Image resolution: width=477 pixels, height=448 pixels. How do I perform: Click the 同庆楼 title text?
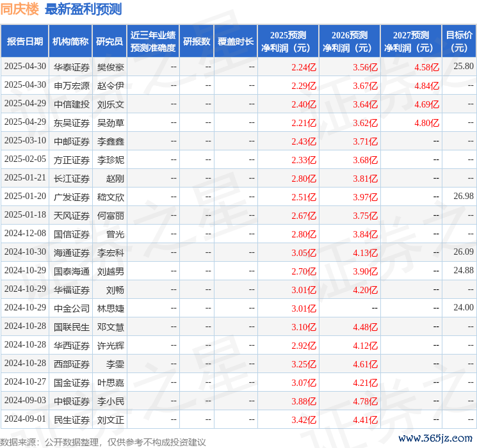[x=19, y=9]
